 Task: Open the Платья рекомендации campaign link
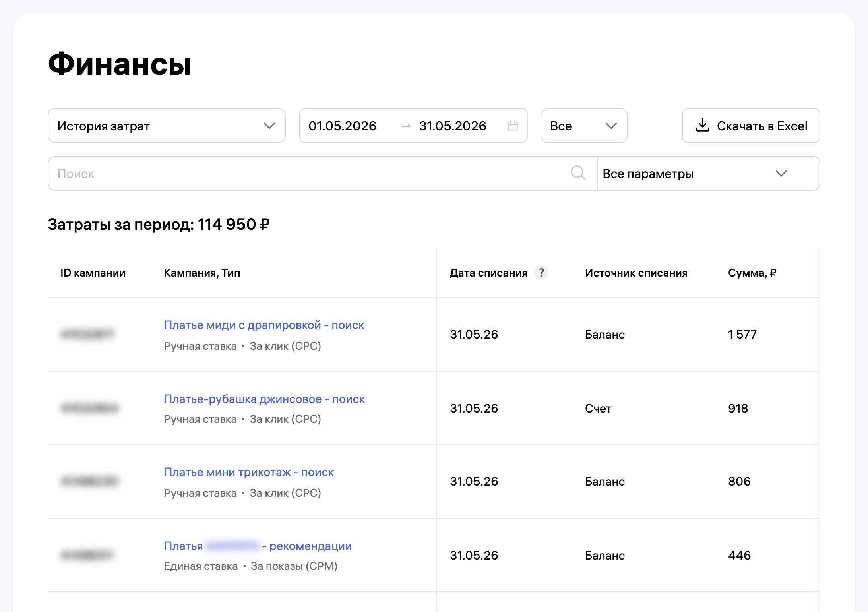(x=258, y=546)
